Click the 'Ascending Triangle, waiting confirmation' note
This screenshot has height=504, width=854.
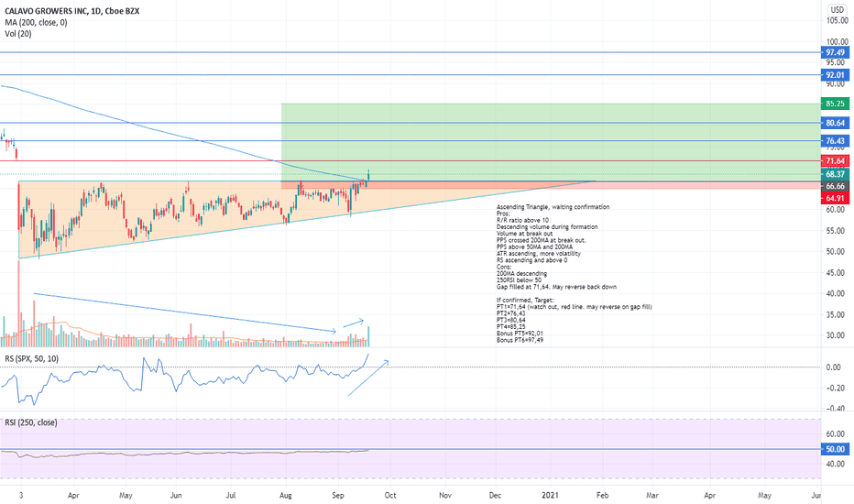tap(553, 207)
